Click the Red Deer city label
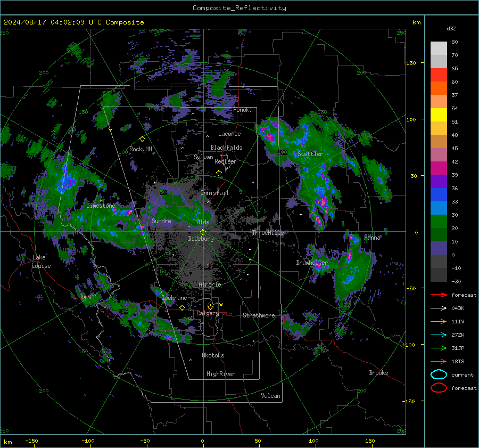The image size is (479, 448). (x=226, y=161)
